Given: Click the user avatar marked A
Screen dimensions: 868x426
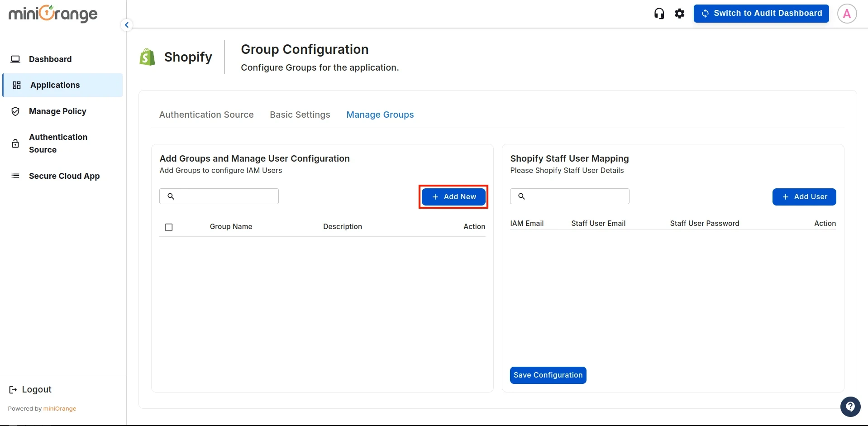Looking at the screenshot, I should click(x=847, y=13).
